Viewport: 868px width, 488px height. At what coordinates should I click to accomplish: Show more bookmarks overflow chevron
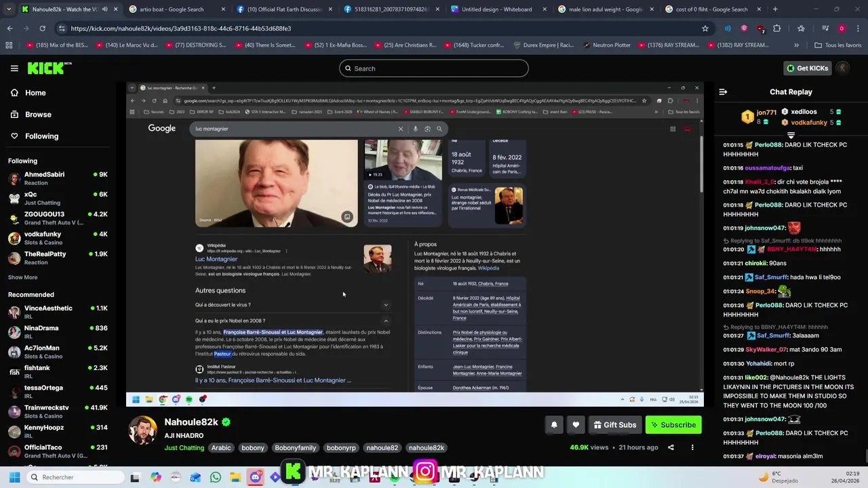pos(796,45)
